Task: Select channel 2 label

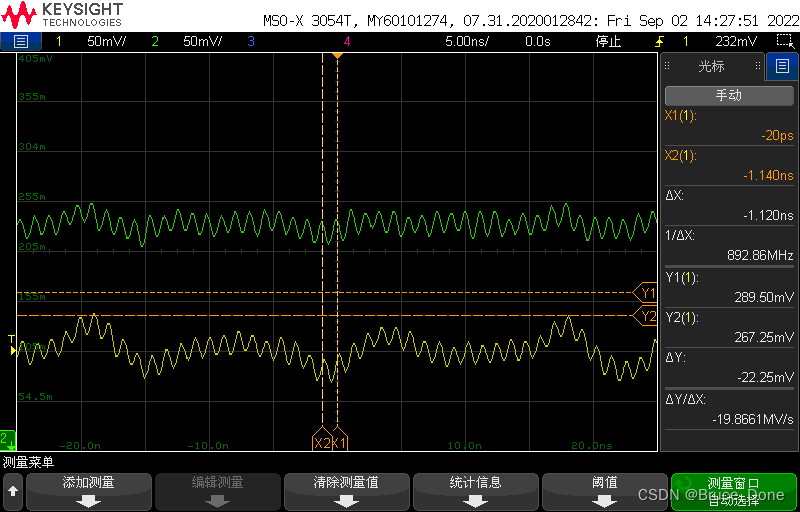Action: 155,41
